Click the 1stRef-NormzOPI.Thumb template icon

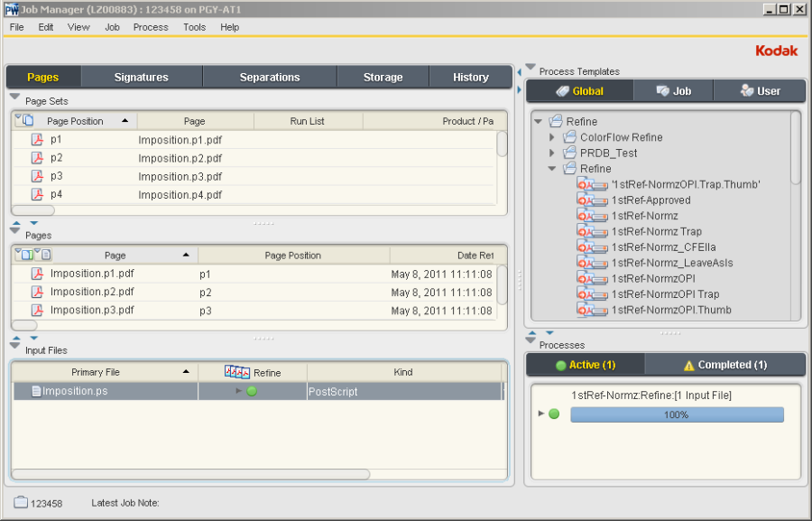[x=594, y=310]
